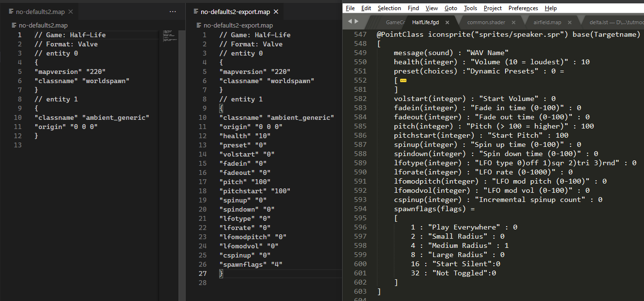644x301 pixels.
Task: Open the Selection menu
Action: (389, 8)
